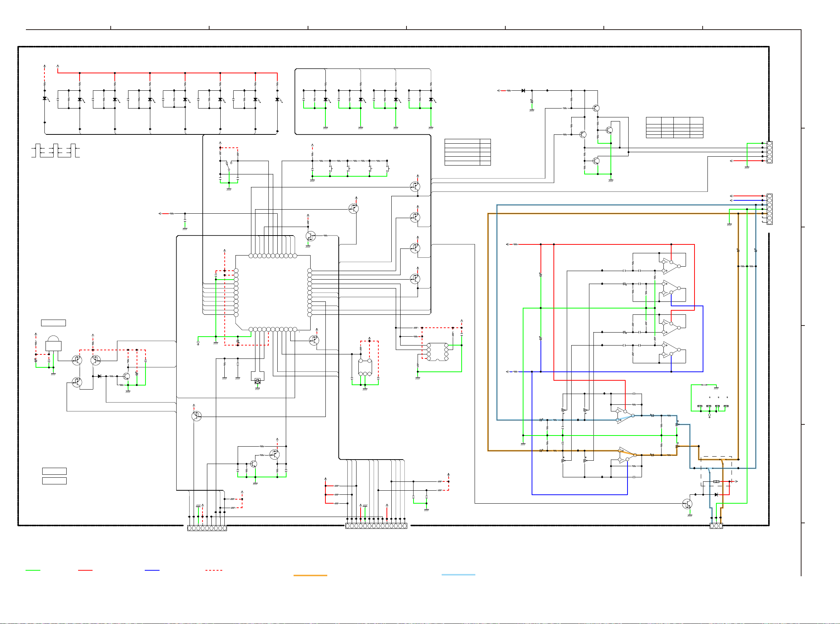This screenshot has height=624, width=840.
Task: Select the blue legend line
Action: (152, 570)
